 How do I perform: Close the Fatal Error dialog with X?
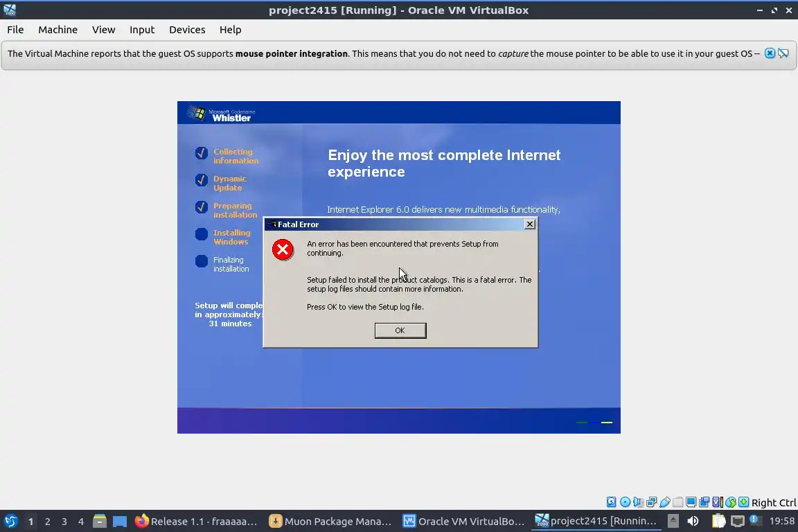(x=530, y=224)
